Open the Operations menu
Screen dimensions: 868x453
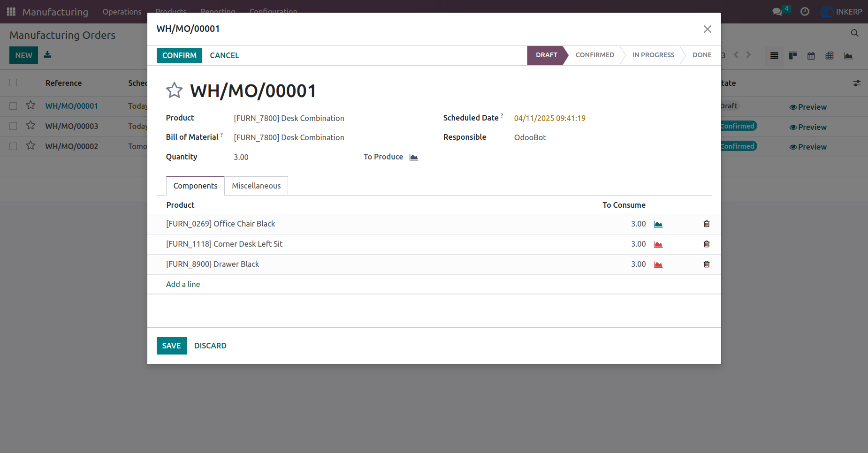[122, 12]
